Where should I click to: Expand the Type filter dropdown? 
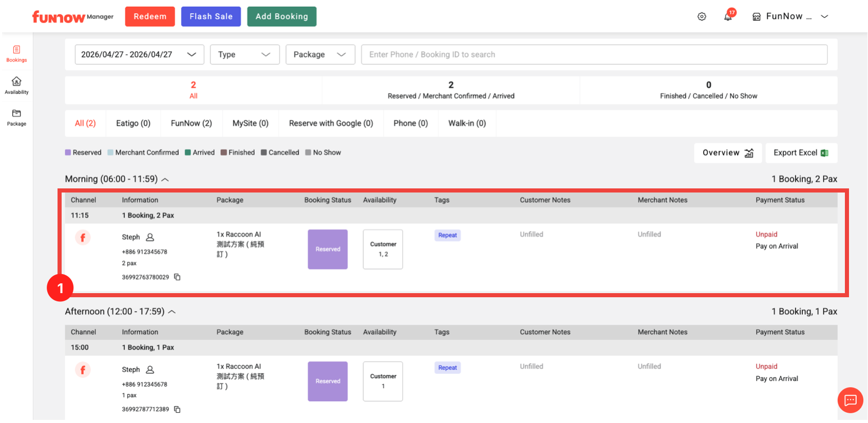244,54
